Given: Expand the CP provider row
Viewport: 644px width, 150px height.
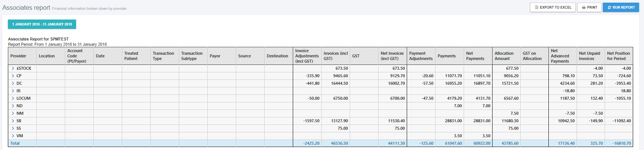Looking at the screenshot, I should point(13,76).
